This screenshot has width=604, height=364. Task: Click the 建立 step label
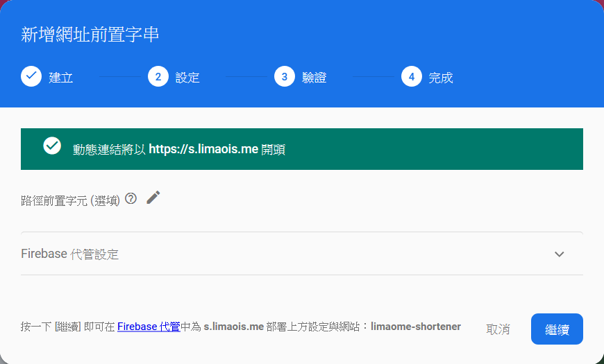[61, 78]
